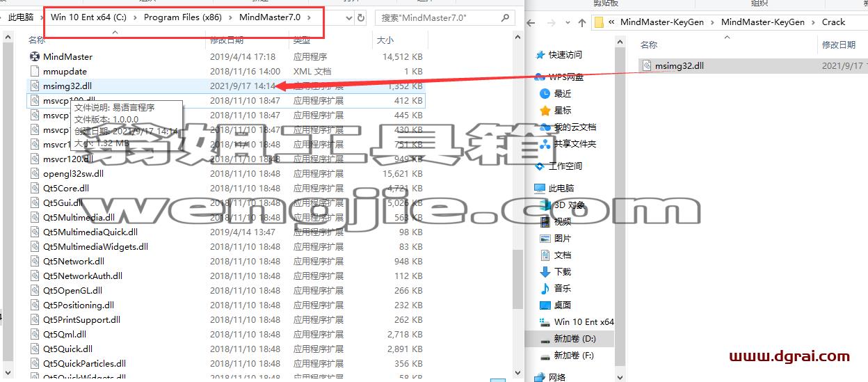Sort by 类型 column header

[302, 40]
